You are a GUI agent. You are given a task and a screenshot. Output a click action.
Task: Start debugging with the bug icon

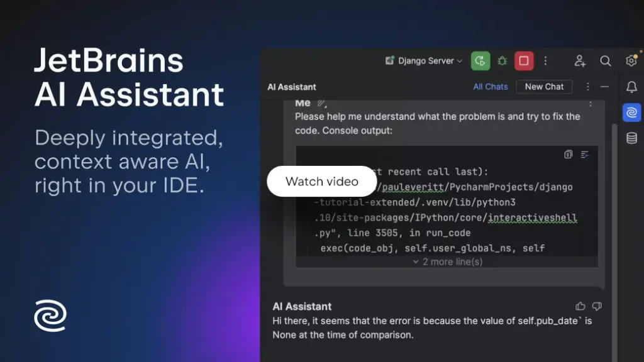pos(502,60)
